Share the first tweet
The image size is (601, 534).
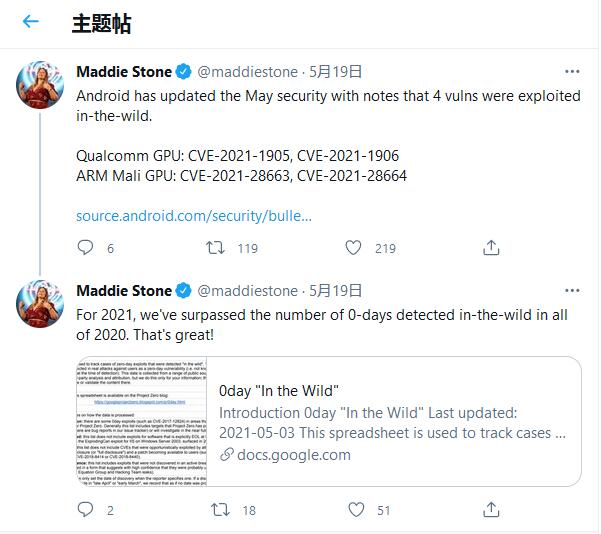pos(491,248)
